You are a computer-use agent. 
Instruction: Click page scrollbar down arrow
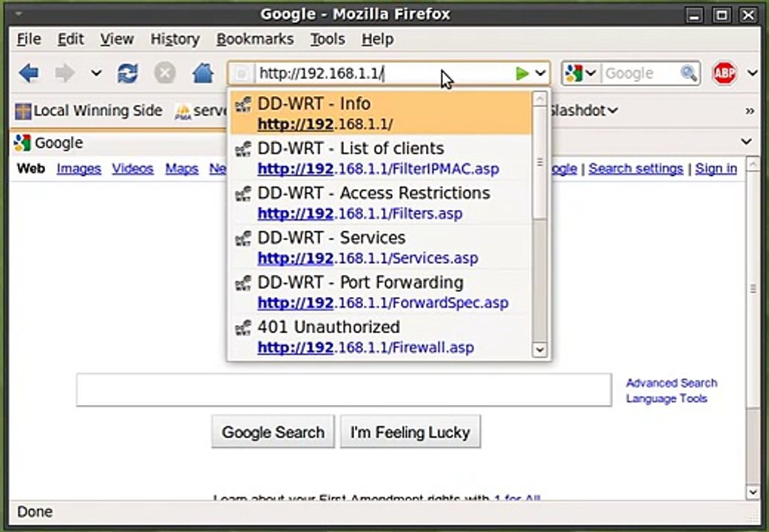pyautogui.click(x=753, y=492)
